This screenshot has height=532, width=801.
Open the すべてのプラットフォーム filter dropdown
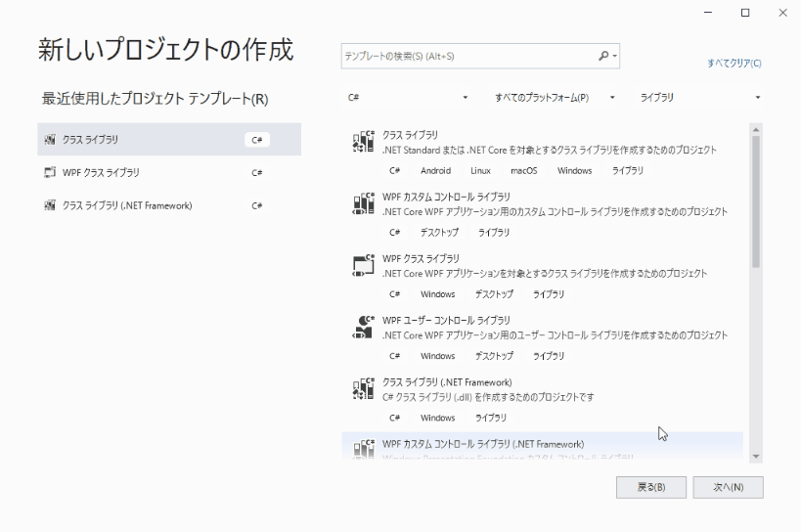point(554,98)
